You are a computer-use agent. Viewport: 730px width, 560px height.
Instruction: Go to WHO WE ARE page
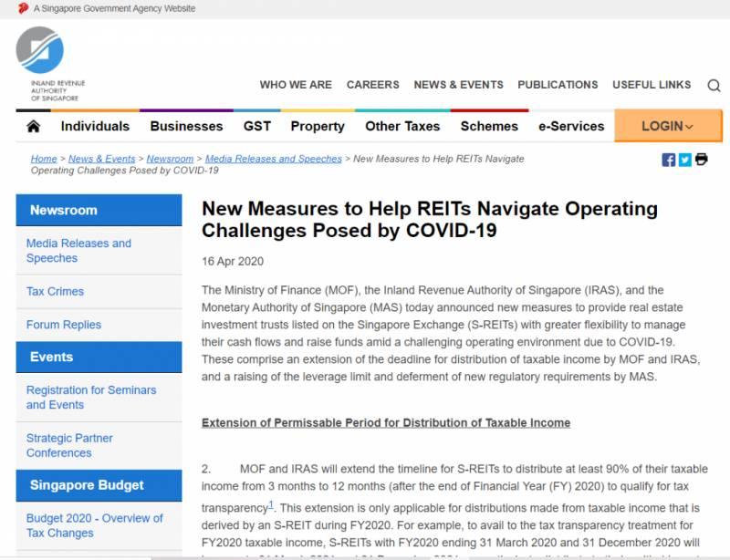pos(296,85)
